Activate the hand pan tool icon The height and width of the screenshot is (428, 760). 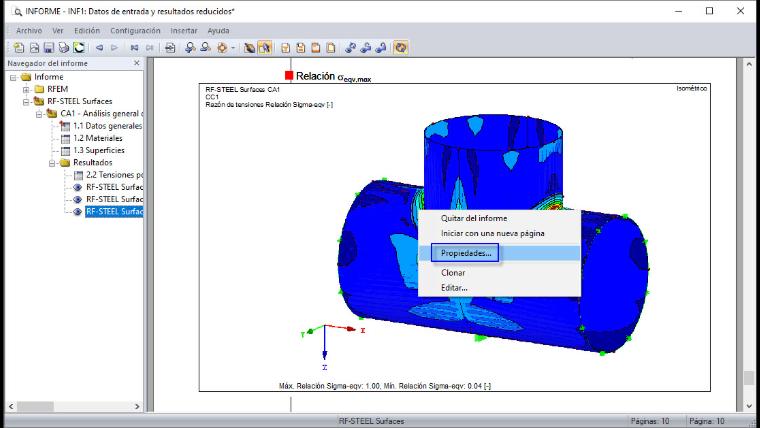(250, 48)
